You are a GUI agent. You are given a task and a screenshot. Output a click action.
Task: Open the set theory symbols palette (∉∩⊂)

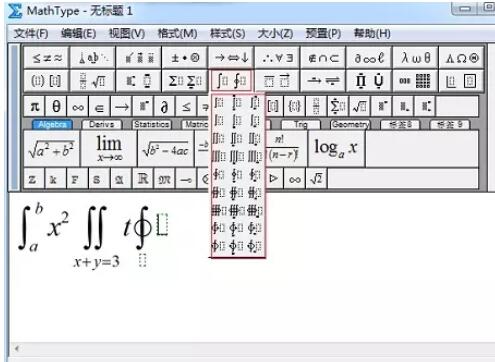coord(323,58)
